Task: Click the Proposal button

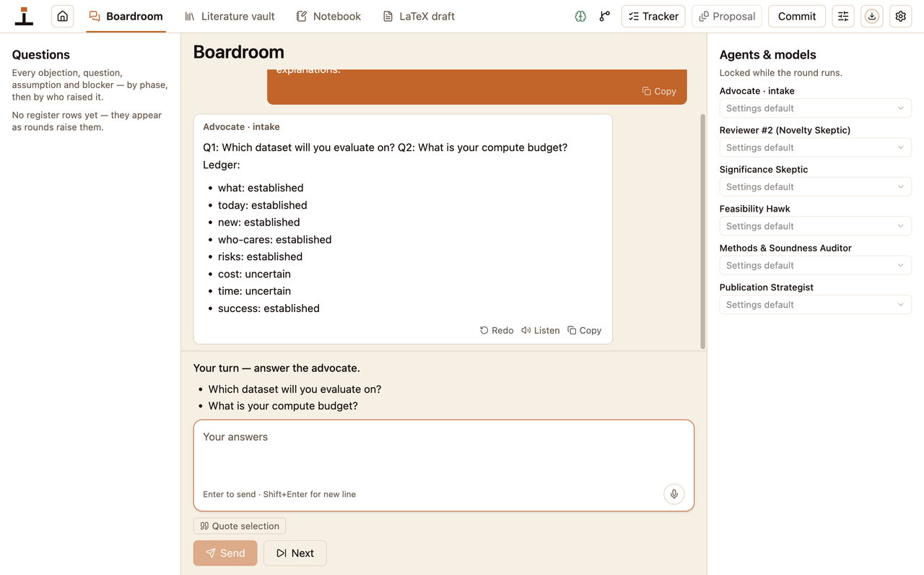Action: (x=727, y=16)
